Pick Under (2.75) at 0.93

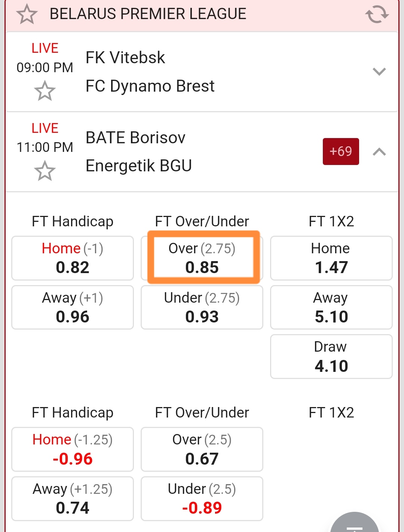202,308
